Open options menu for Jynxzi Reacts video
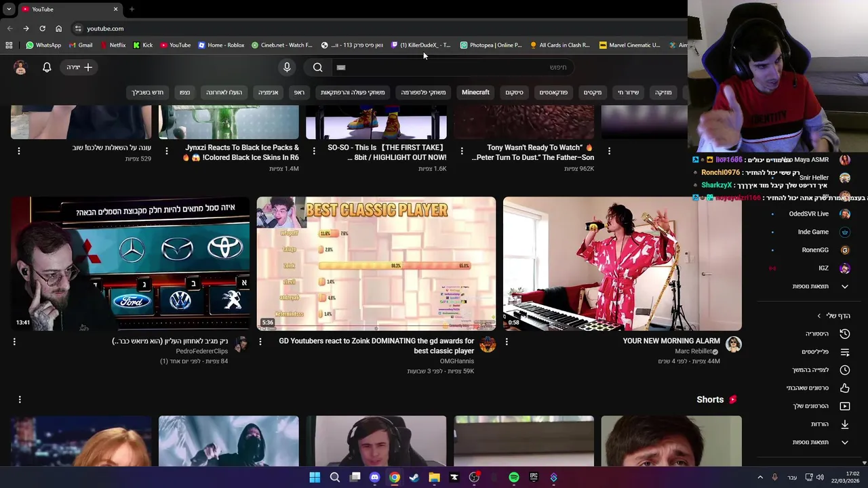Screen dimensions: 868x488 pos(167,150)
